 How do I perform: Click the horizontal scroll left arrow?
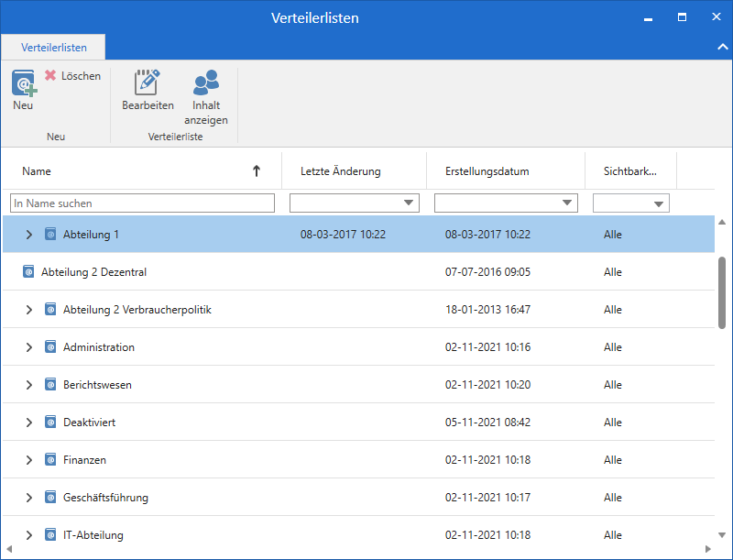coord(9,549)
